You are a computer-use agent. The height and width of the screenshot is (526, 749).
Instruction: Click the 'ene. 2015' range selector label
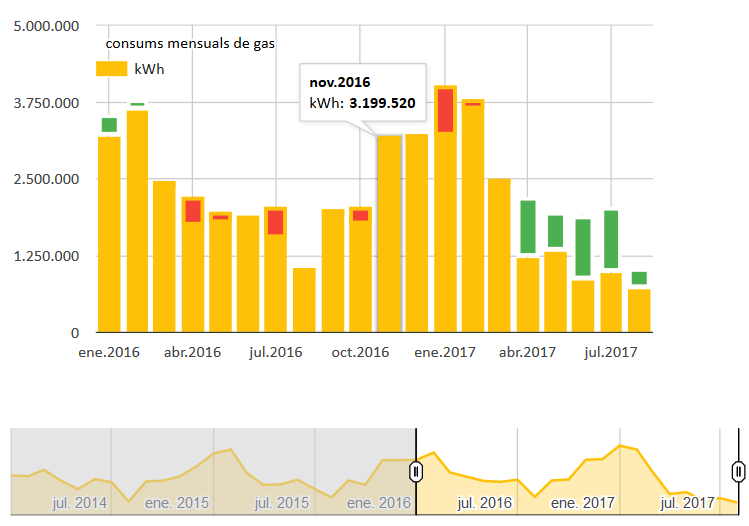(177, 503)
